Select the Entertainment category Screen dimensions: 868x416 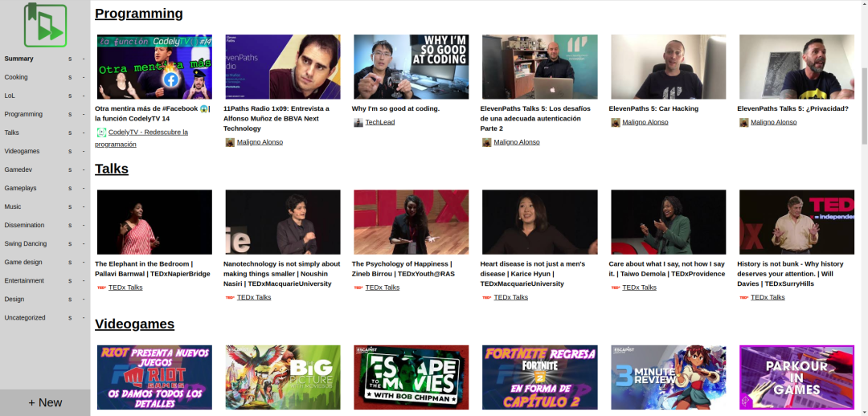tap(24, 280)
